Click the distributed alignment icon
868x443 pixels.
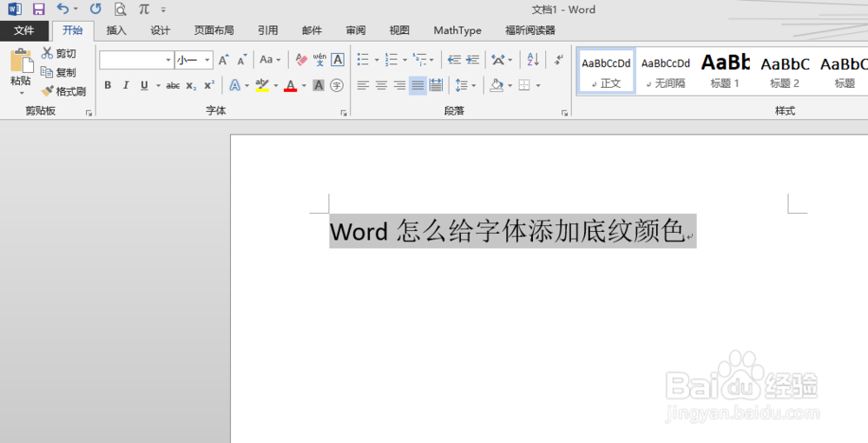(437, 85)
